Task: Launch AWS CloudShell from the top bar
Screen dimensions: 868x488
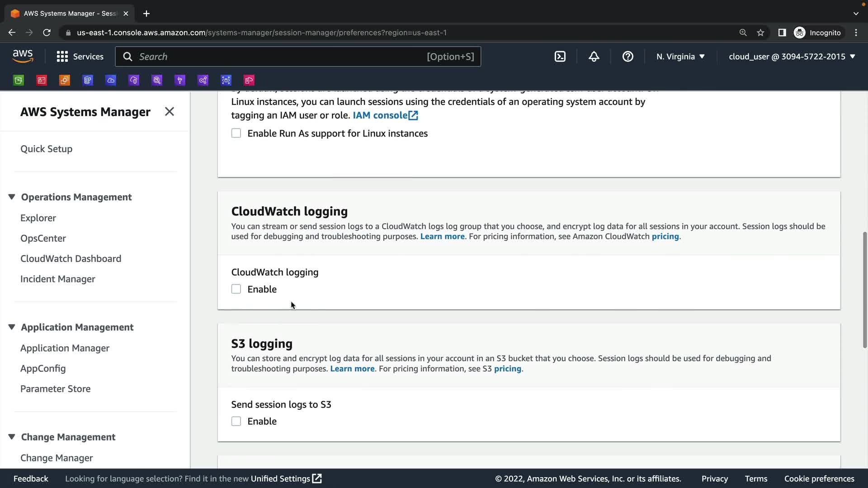Action: pyautogui.click(x=560, y=56)
